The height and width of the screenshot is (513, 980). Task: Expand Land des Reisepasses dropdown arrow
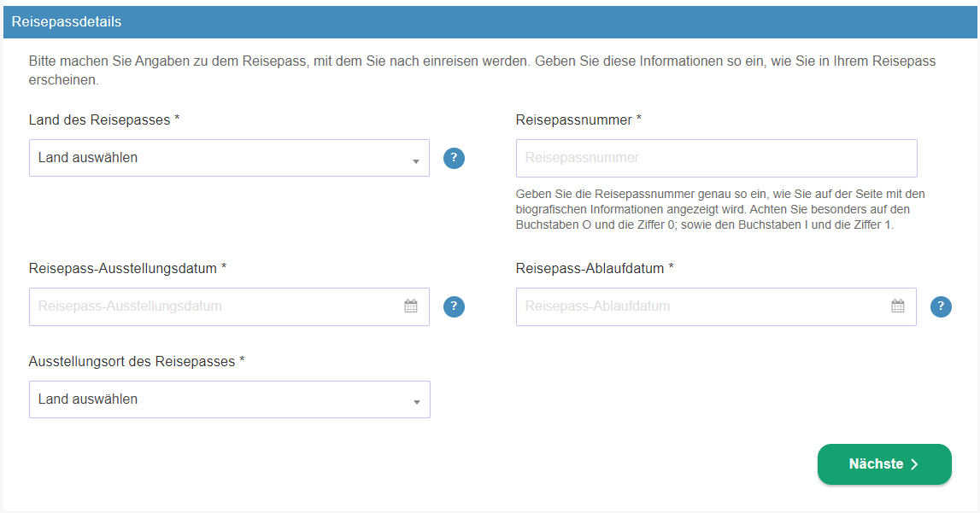[x=415, y=161]
